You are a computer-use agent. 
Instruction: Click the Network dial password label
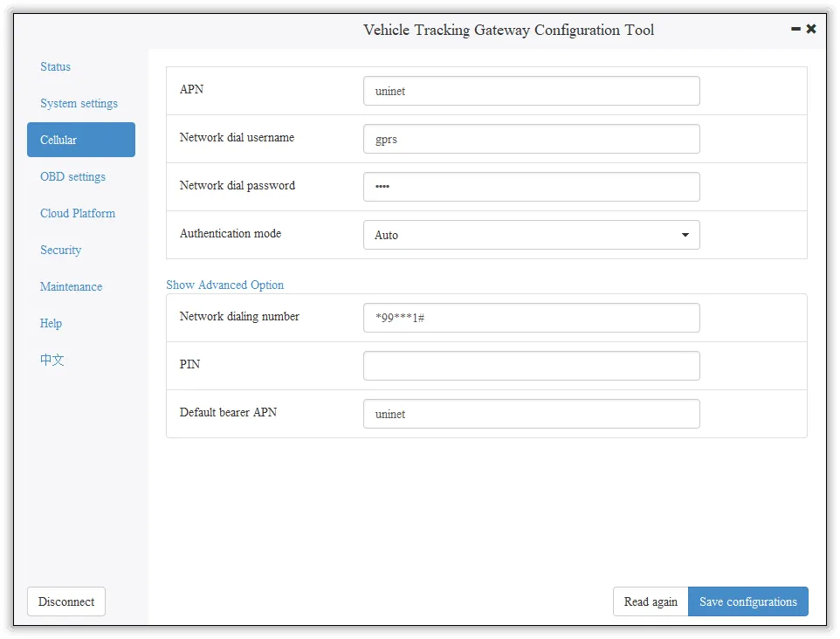click(x=238, y=185)
